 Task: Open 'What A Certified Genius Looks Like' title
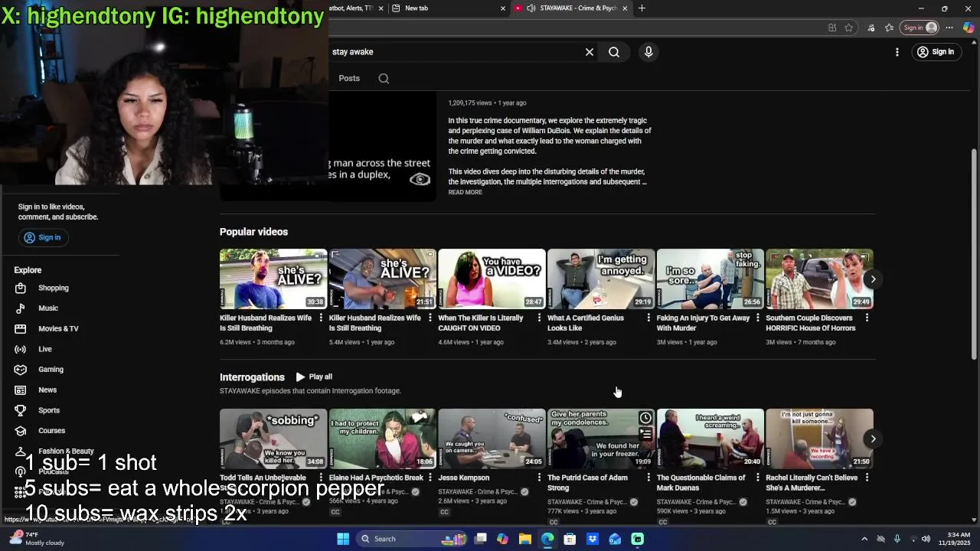point(586,323)
